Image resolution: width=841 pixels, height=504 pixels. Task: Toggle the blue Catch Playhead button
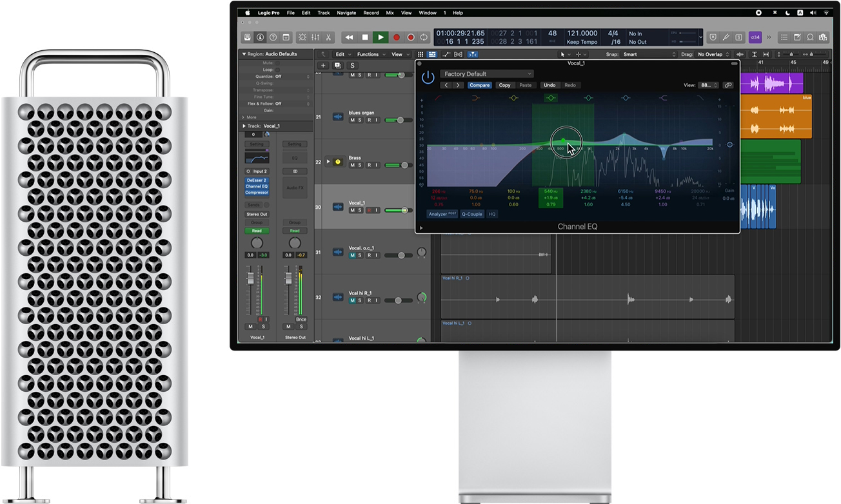click(473, 55)
